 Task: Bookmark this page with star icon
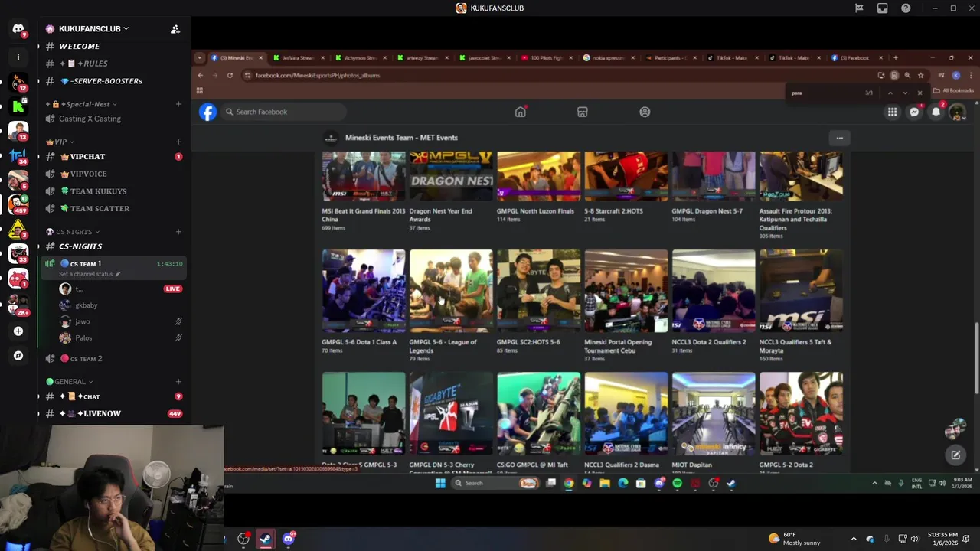tap(920, 75)
